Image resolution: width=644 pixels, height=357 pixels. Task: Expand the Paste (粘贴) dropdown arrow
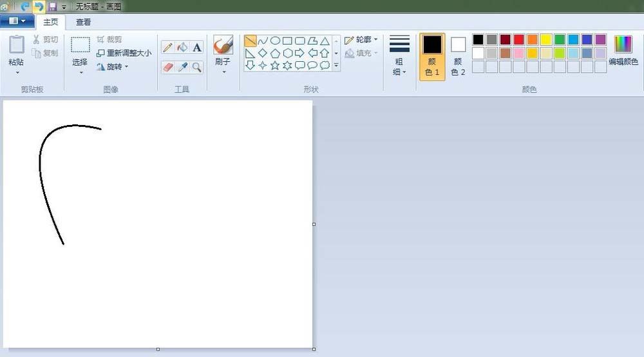click(x=17, y=73)
